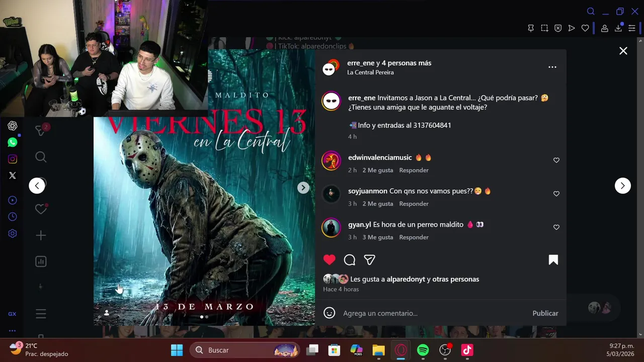Screen dimensions: 644x362
Task: Open the Player in the Opera sidebar
Action: coord(13,200)
